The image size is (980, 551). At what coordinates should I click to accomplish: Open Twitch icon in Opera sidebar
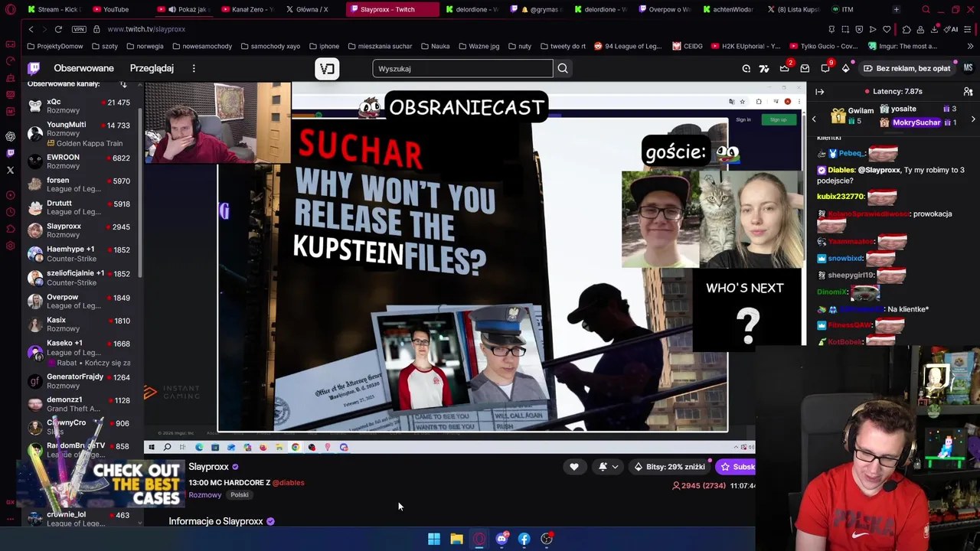coord(10,153)
